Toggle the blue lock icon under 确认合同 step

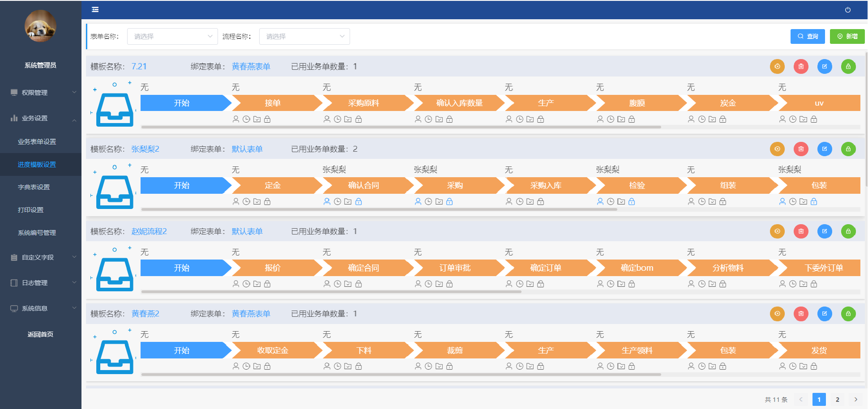tap(359, 202)
